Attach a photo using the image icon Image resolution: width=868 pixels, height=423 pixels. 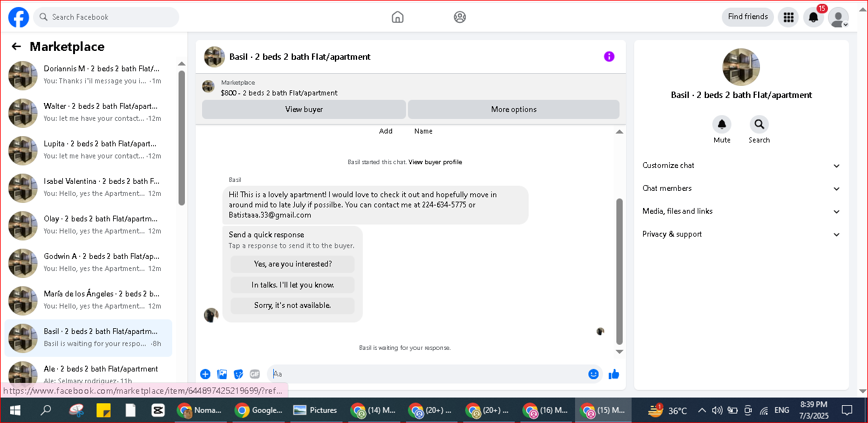coord(222,374)
